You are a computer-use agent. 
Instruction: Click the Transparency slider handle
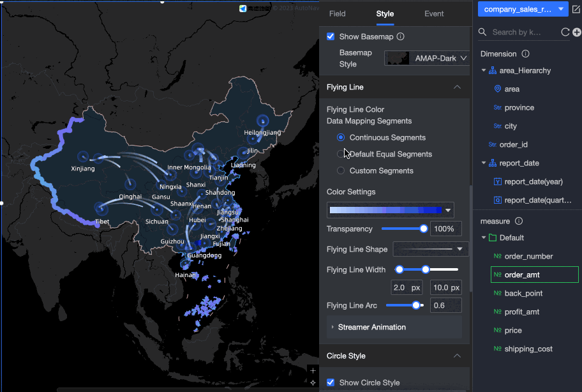point(424,229)
